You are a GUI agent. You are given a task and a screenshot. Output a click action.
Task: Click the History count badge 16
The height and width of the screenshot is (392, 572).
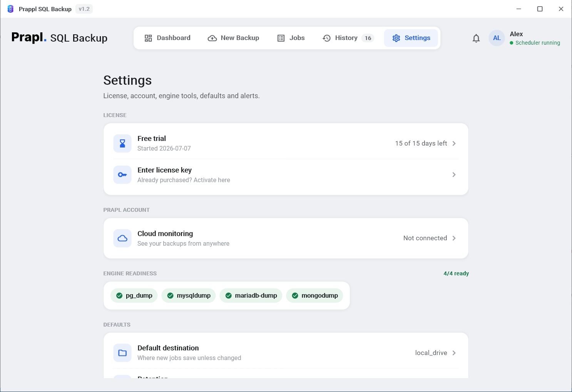(368, 38)
